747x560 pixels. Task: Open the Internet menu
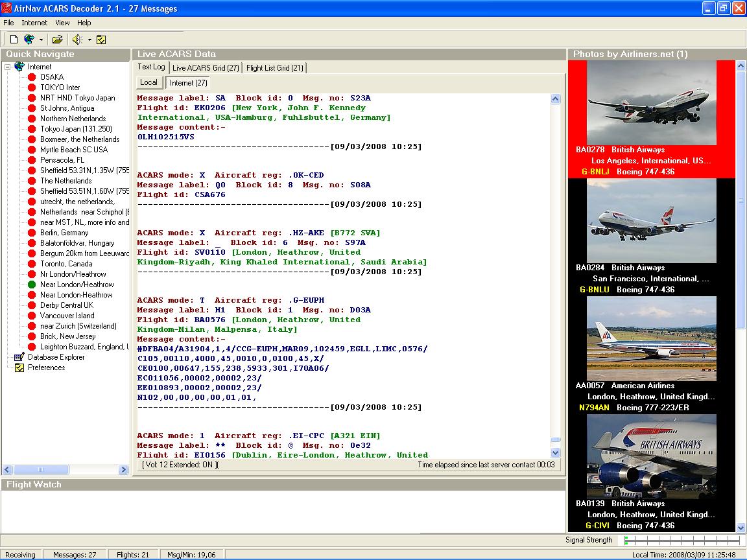pyautogui.click(x=34, y=23)
